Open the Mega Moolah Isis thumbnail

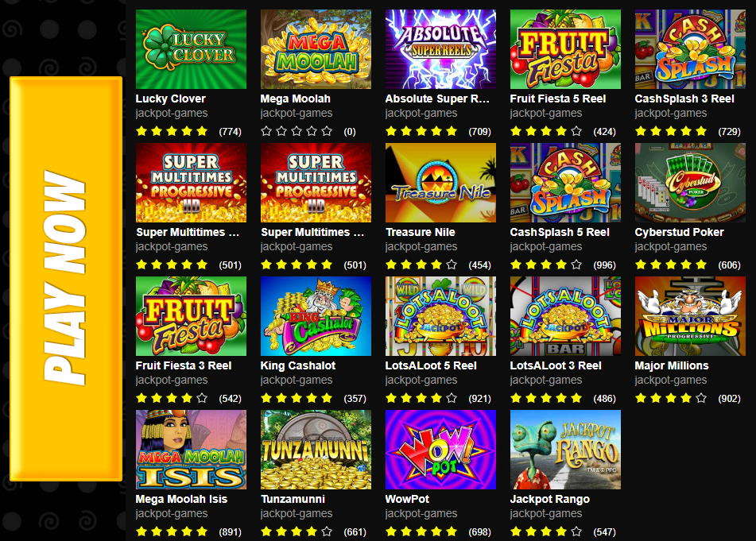point(191,450)
